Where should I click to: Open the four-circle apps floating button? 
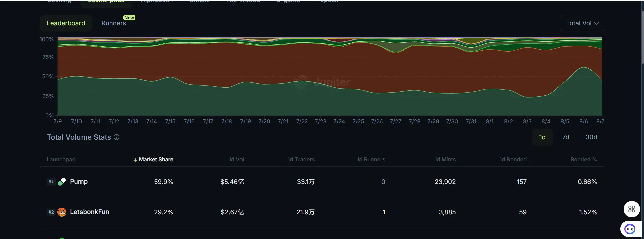(632, 209)
